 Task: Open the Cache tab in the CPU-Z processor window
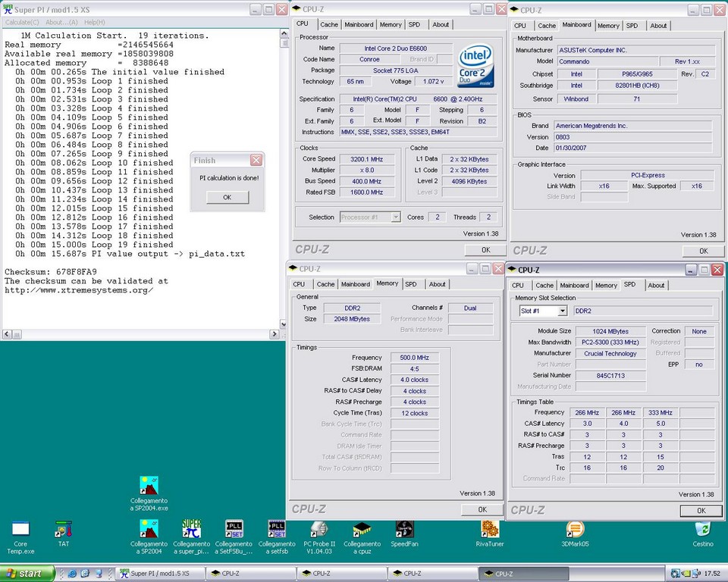[329, 24]
